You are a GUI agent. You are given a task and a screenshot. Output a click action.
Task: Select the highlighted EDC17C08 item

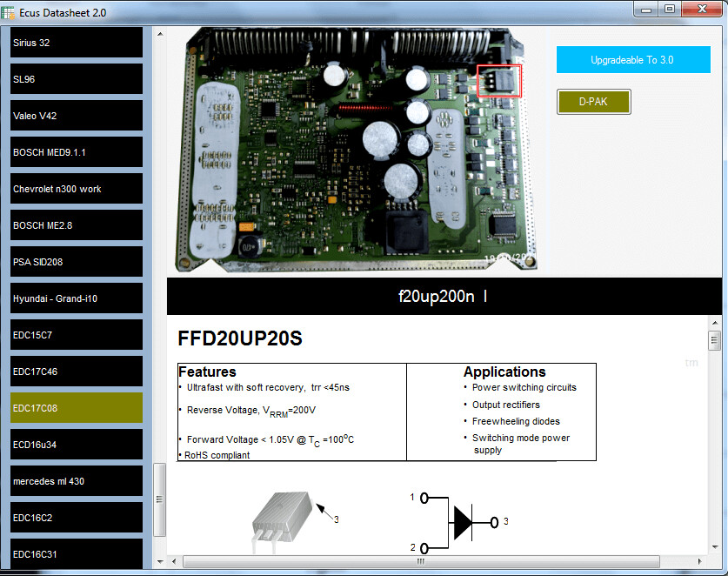tap(76, 408)
